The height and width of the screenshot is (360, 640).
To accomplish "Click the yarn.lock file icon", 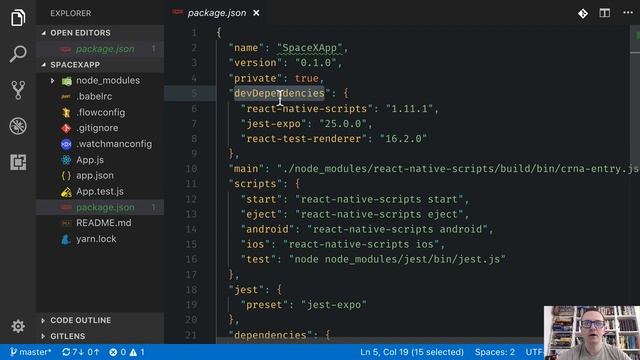I will [66, 239].
